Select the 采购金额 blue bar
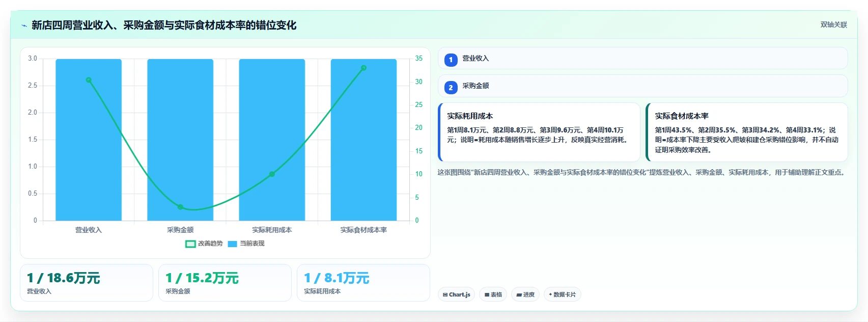This screenshot has width=868, height=322. (x=180, y=140)
